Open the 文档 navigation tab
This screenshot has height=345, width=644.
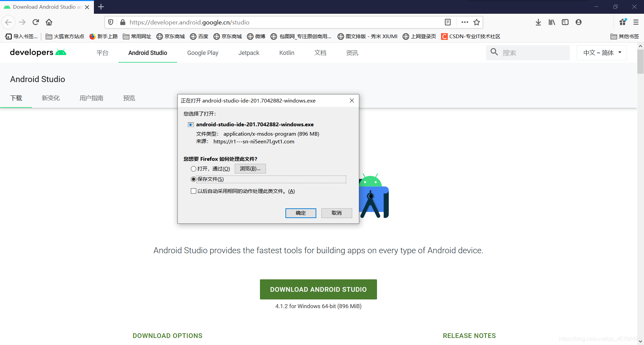point(320,53)
